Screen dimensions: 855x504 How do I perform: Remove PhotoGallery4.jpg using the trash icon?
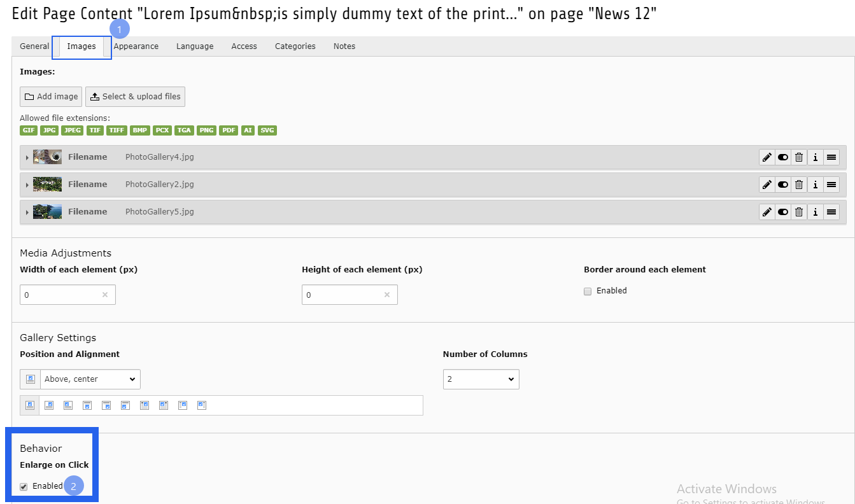(799, 157)
